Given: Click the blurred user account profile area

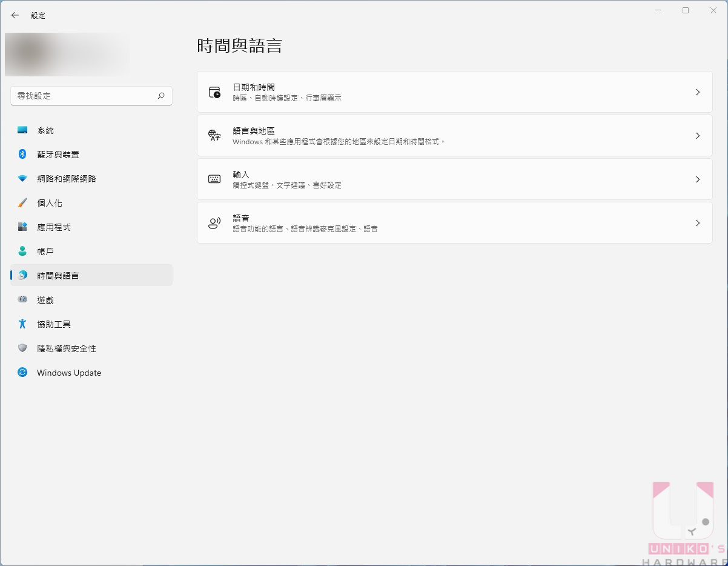Looking at the screenshot, I should tap(67, 55).
